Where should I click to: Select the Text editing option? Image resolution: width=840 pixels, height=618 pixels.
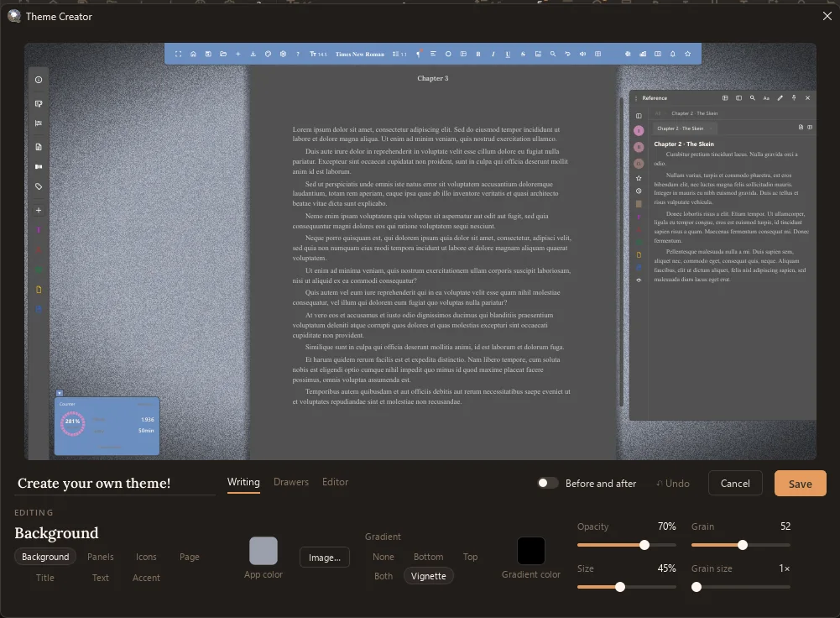click(100, 578)
